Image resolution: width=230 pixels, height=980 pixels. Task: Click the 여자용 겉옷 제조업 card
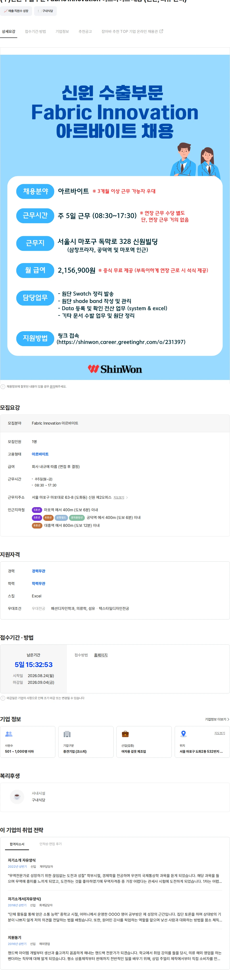(144, 742)
